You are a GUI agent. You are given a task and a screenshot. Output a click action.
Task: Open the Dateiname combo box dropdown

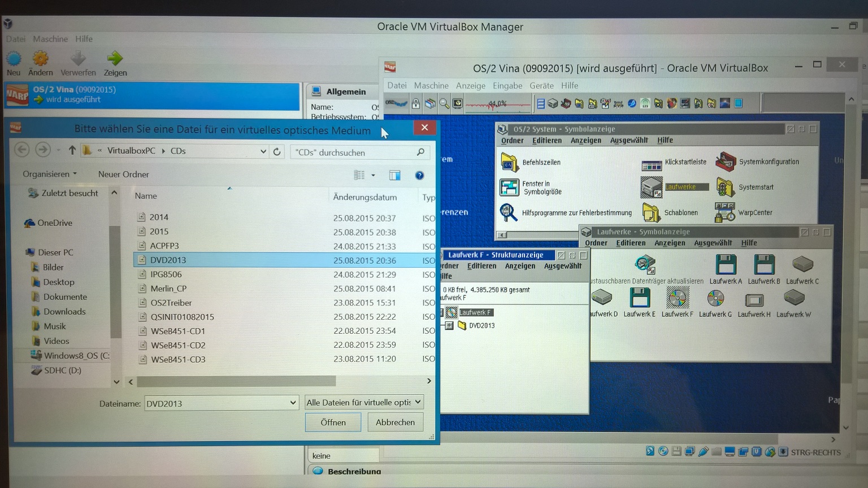[x=293, y=403]
